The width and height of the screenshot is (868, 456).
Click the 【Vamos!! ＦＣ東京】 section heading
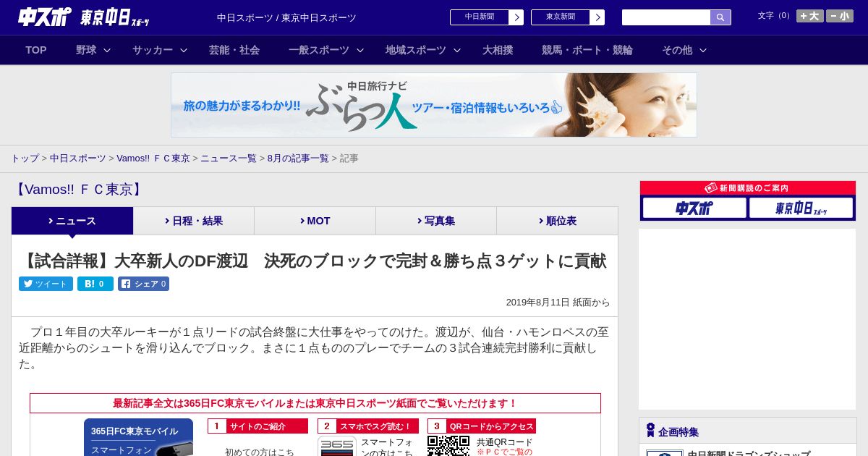point(79,190)
